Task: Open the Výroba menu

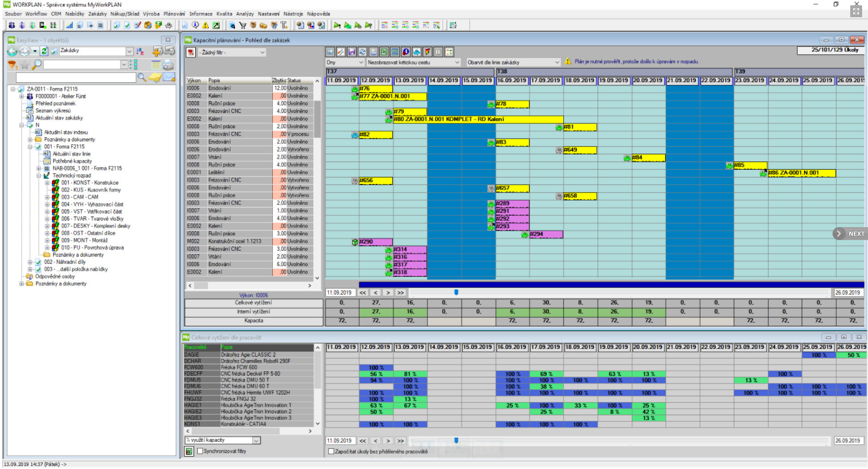Action: coord(151,14)
